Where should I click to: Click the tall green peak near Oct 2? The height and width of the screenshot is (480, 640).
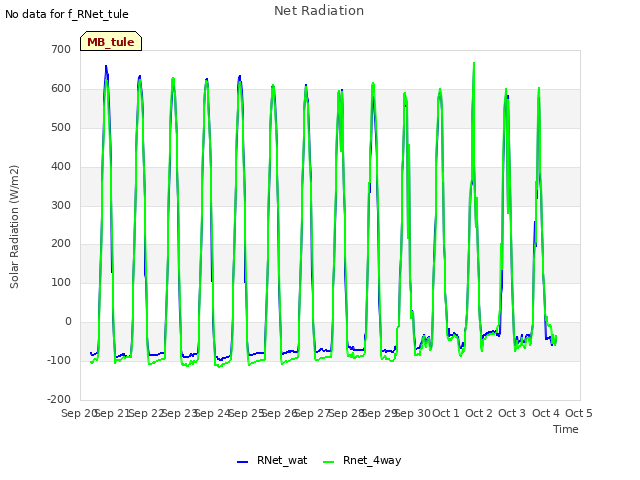(474, 64)
